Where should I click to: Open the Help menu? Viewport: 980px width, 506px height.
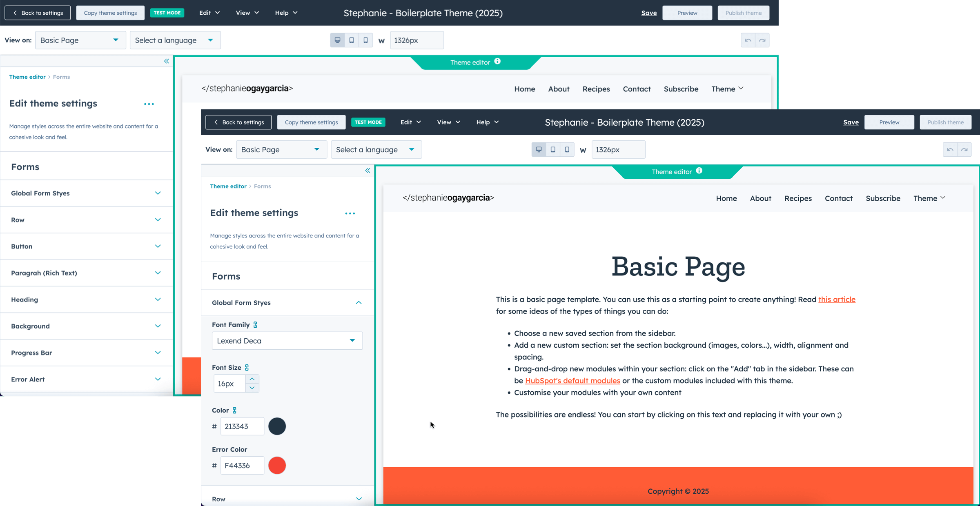pos(487,122)
